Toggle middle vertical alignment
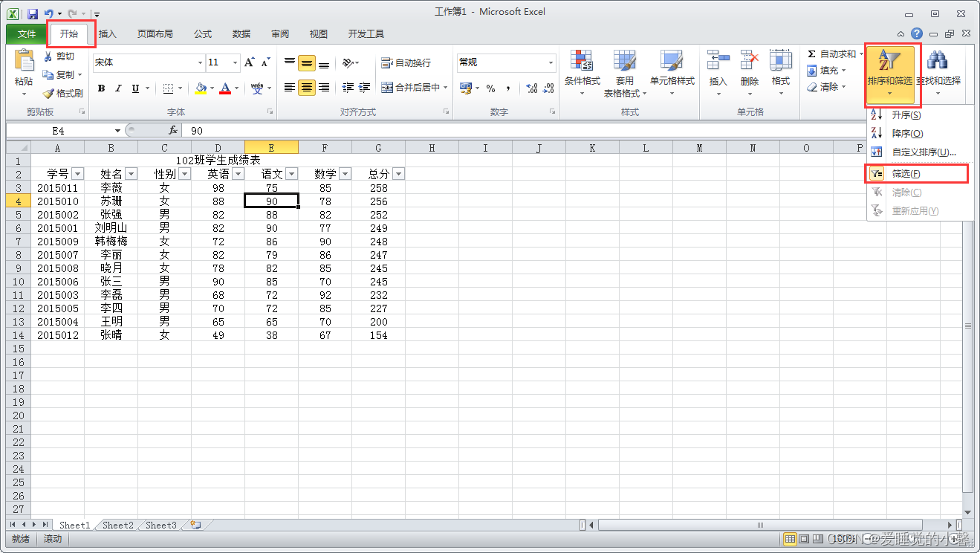Screen dimensions: 980x553 tap(307, 63)
